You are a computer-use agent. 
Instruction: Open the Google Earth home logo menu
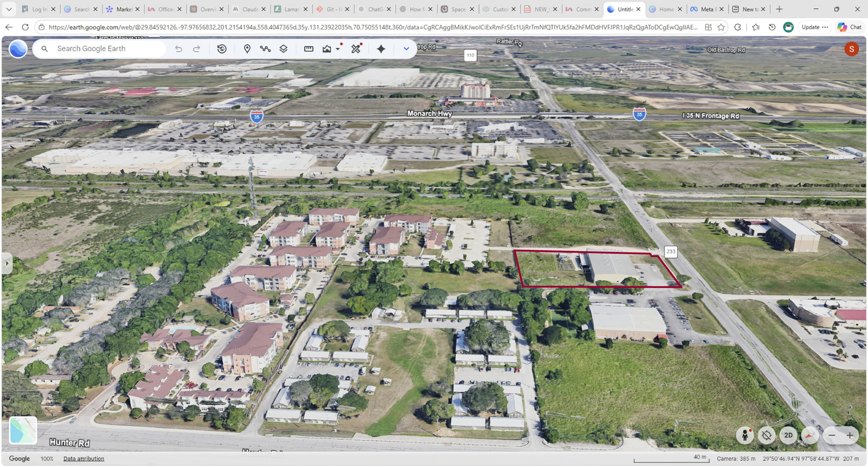(x=18, y=49)
